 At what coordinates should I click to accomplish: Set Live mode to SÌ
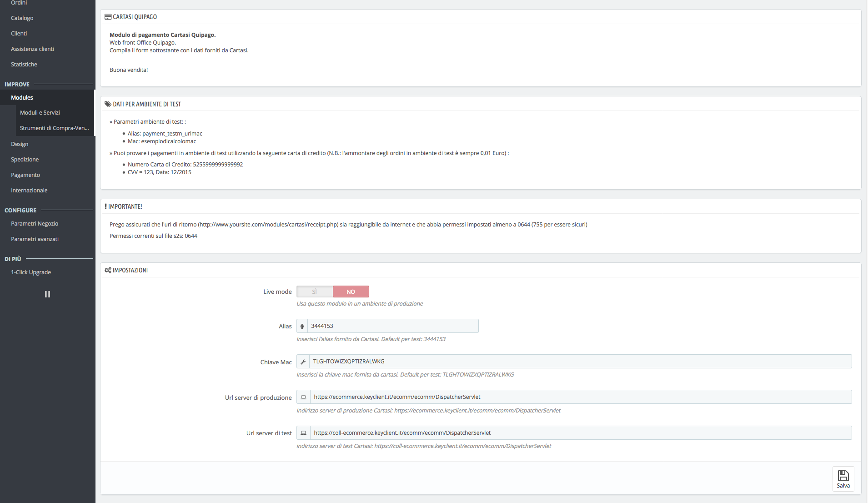click(x=315, y=292)
